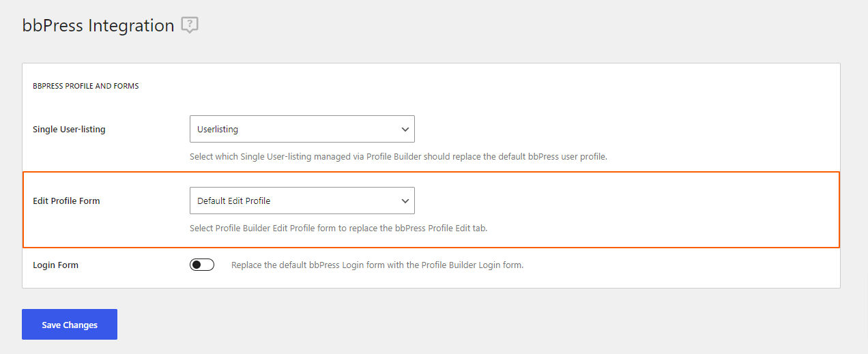Click the bbPress Integration page heading
Viewport: 868px width, 354px height.
point(98,26)
